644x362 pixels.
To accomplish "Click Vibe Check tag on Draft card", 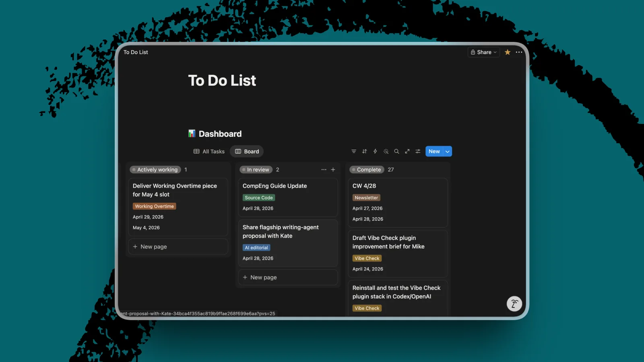I will pyautogui.click(x=367, y=258).
